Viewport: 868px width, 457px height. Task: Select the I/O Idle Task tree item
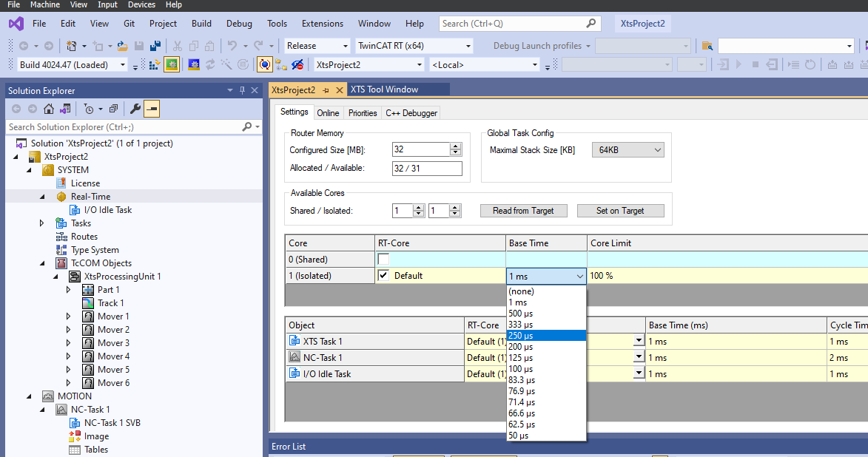point(108,210)
